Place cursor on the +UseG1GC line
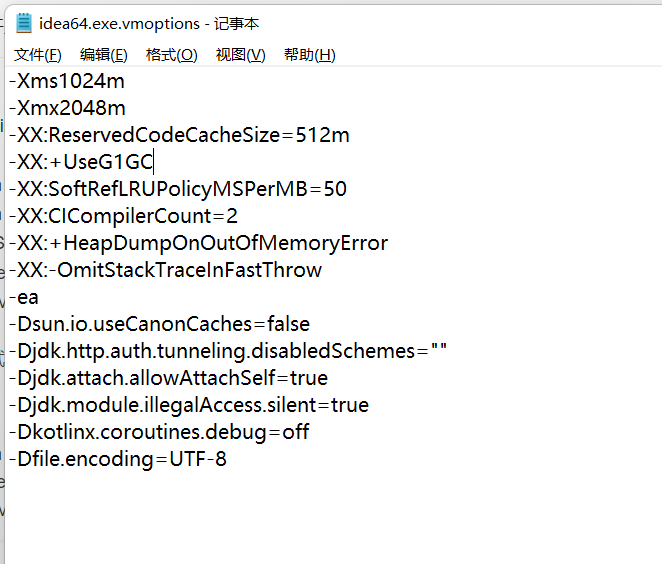This screenshot has height=564, width=662. click(x=82, y=162)
